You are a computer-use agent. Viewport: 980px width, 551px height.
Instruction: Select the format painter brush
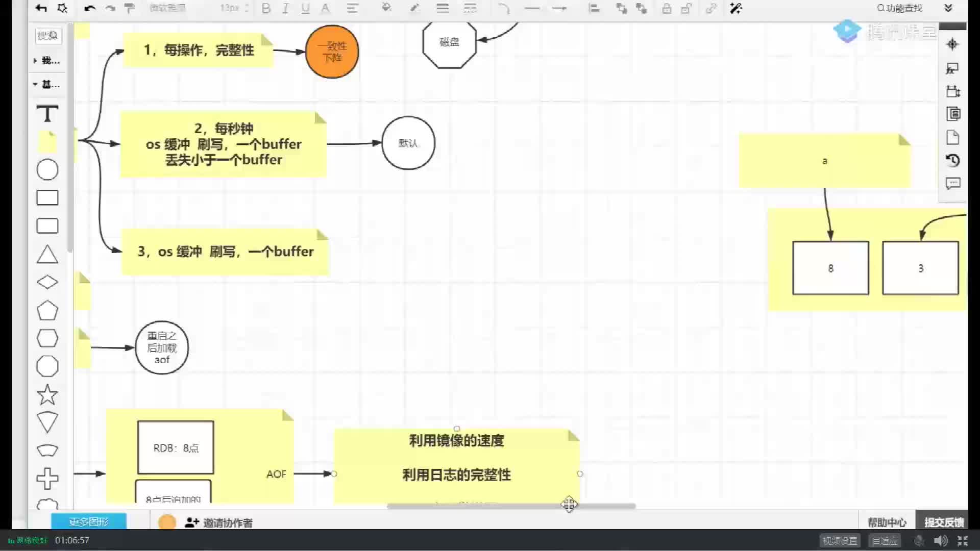click(x=130, y=8)
